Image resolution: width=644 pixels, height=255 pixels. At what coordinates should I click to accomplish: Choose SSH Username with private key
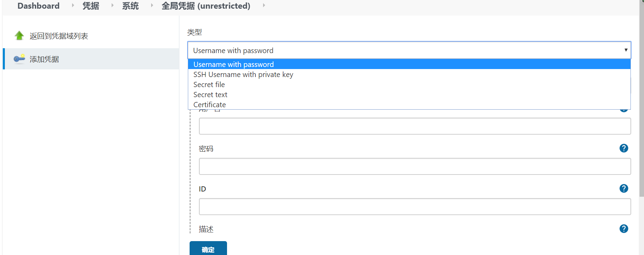tap(409, 74)
